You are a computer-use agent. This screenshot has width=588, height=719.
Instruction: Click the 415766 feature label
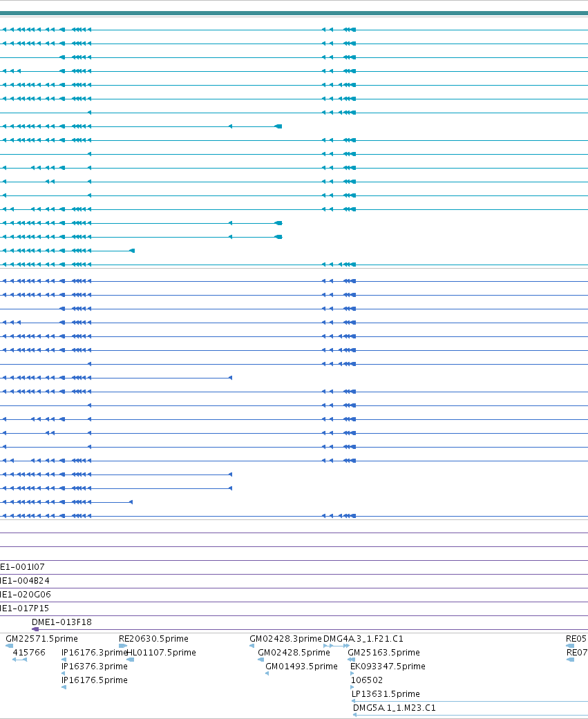coord(29,652)
